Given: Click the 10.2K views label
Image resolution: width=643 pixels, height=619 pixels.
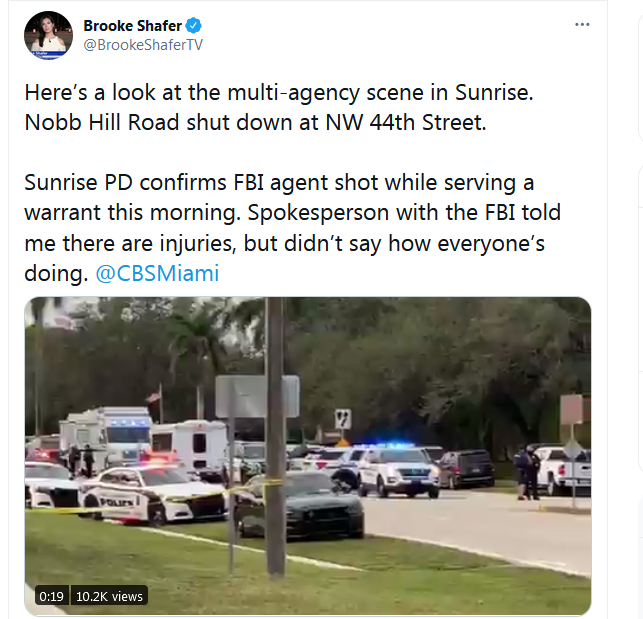Looking at the screenshot, I should click(109, 596).
